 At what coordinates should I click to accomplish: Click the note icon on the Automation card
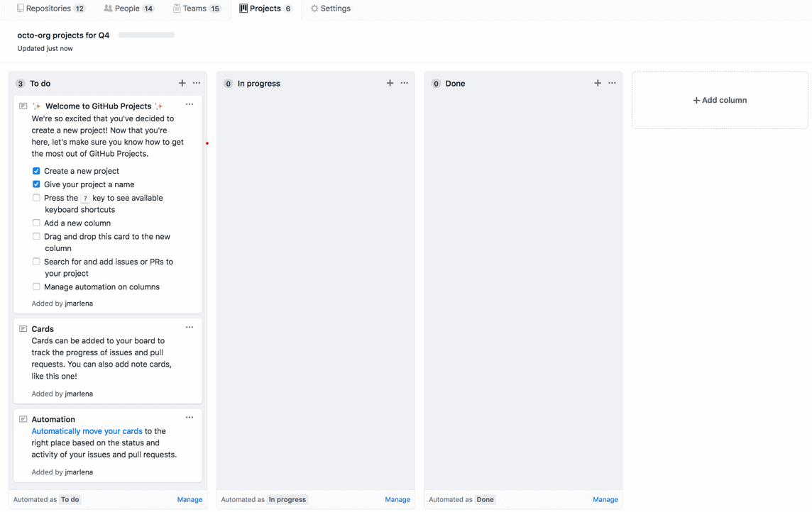(23, 419)
